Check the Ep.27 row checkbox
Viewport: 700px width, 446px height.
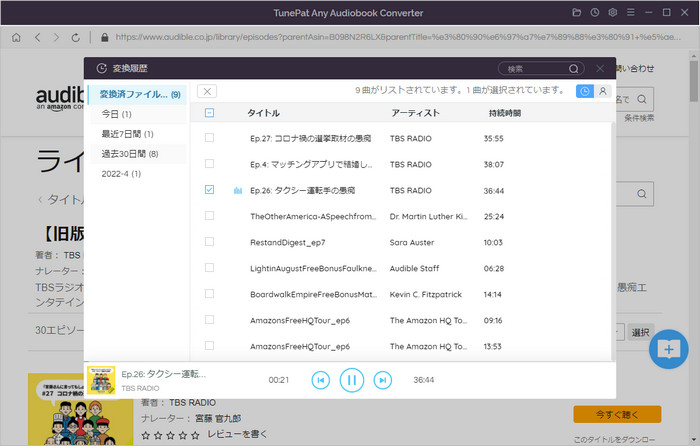(209, 138)
